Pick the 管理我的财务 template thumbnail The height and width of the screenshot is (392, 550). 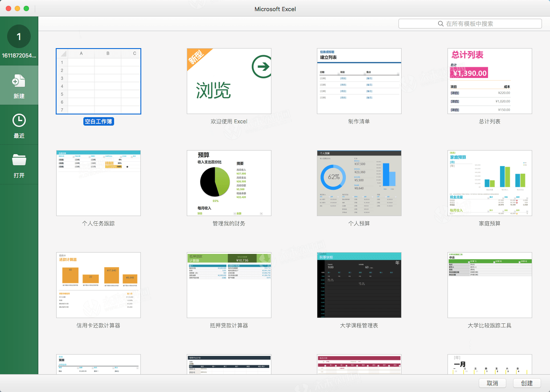click(229, 183)
